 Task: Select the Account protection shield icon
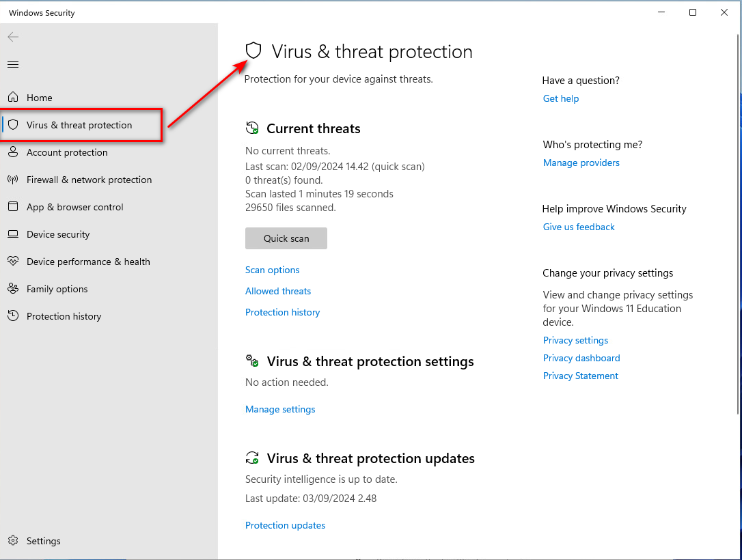13,152
